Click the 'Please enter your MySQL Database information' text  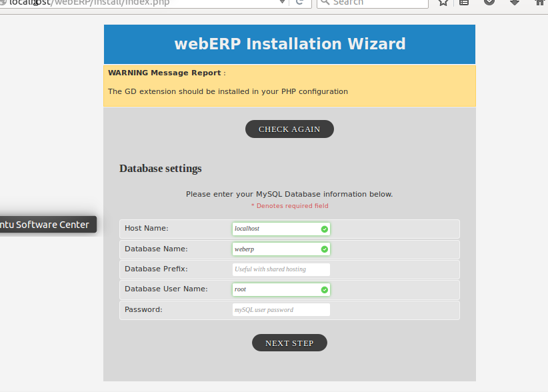(289, 194)
